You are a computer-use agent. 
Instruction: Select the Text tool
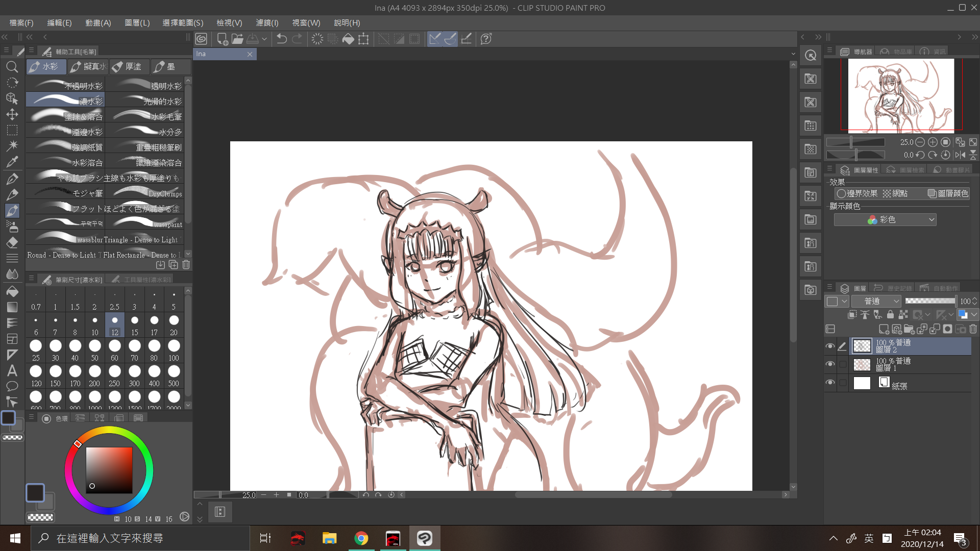pyautogui.click(x=12, y=371)
